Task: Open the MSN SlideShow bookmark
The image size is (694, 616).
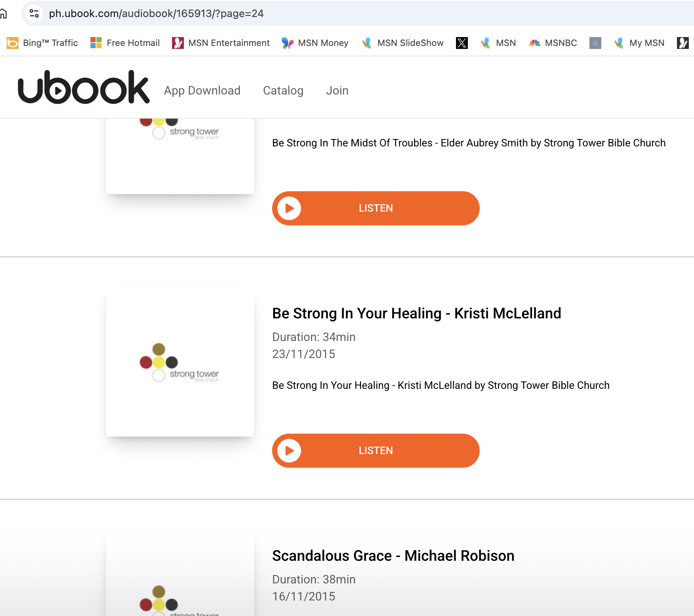Action: coord(403,43)
